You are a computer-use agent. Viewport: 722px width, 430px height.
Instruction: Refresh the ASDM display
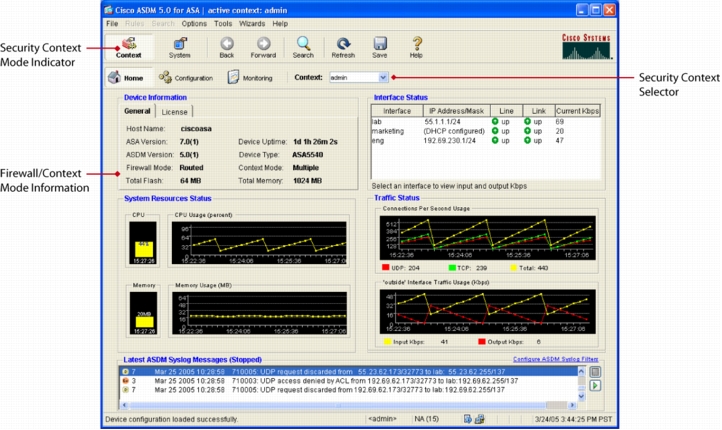coord(343,47)
